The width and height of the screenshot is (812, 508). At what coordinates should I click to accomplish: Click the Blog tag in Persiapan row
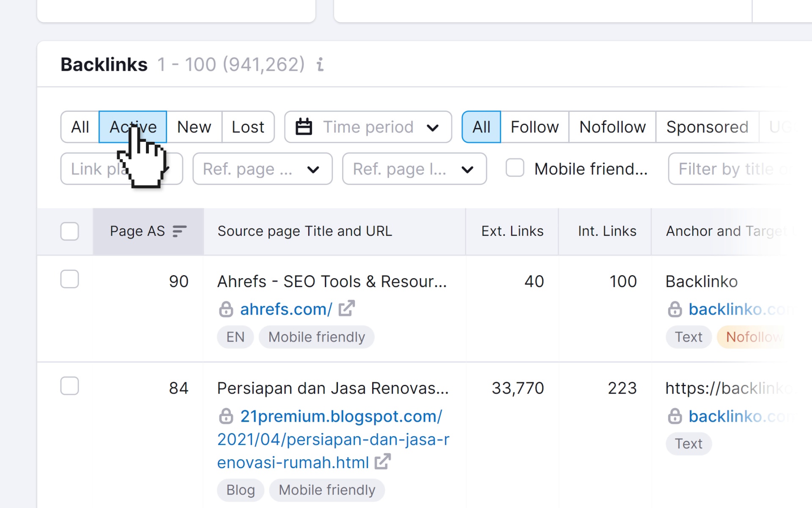pyautogui.click(x=240, y=490)
